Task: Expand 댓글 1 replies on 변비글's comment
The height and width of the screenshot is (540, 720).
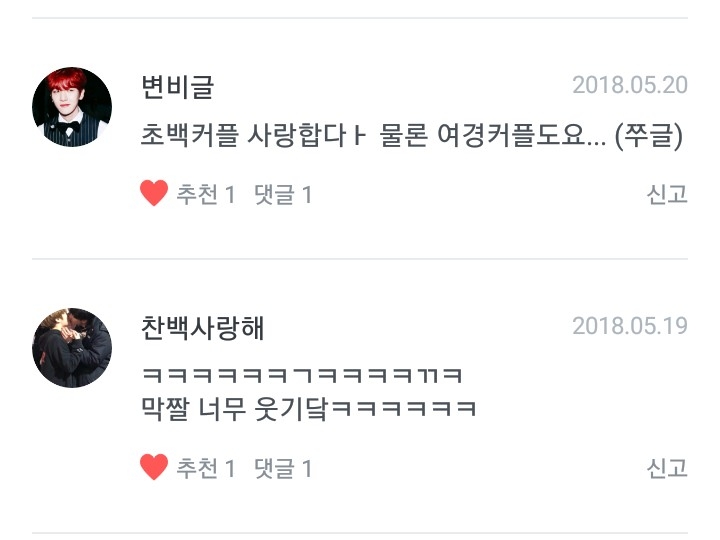Action: (x=283, y=194)
